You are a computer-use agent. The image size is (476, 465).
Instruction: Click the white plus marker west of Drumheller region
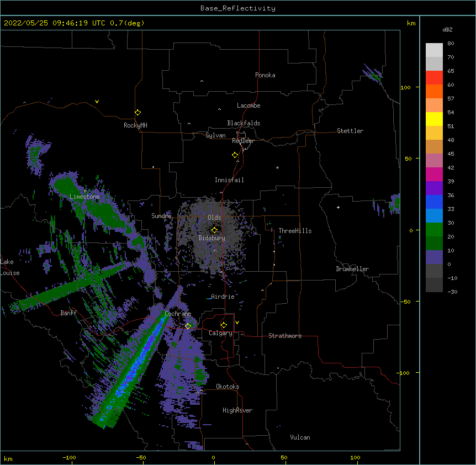coord(338,207)
